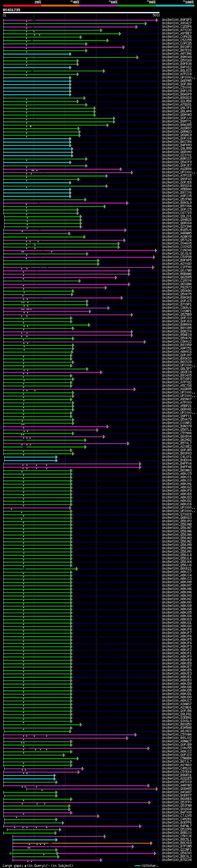Screen dimensions: 197x868
Task: Select hit UniRef100_A9TBE7
Action: 177,33
